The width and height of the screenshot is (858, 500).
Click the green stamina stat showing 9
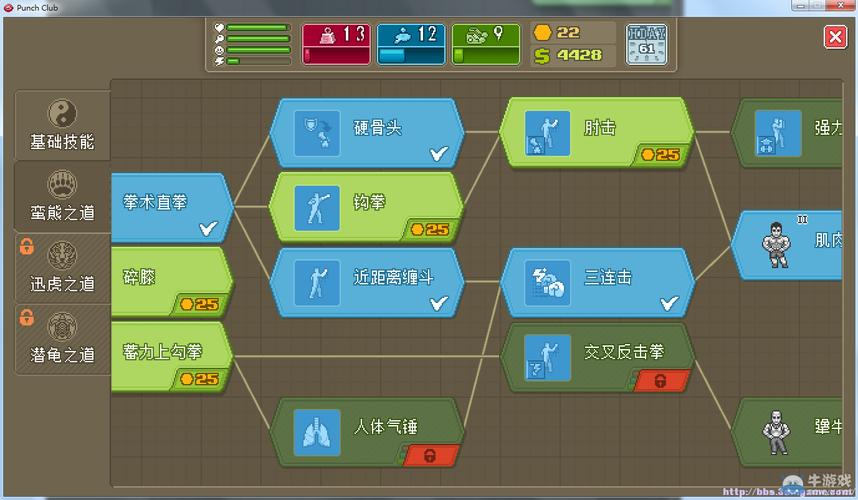click(x=486, y=44)
